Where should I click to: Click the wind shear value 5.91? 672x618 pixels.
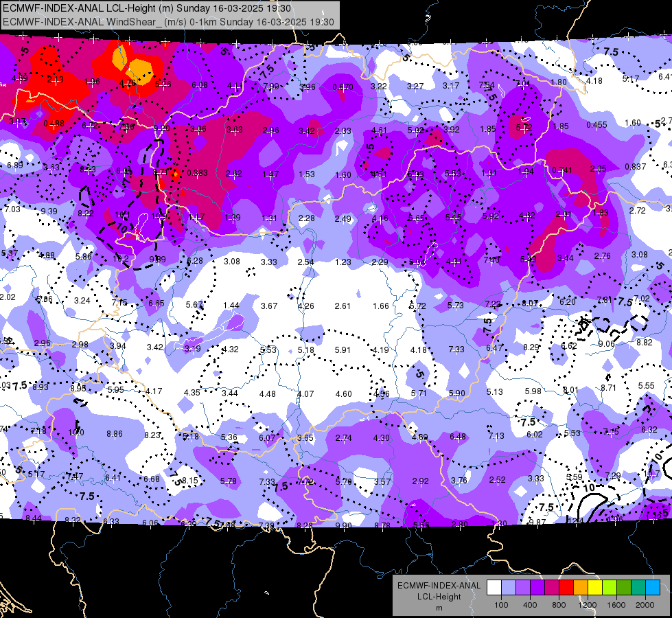tap(343, 350)
